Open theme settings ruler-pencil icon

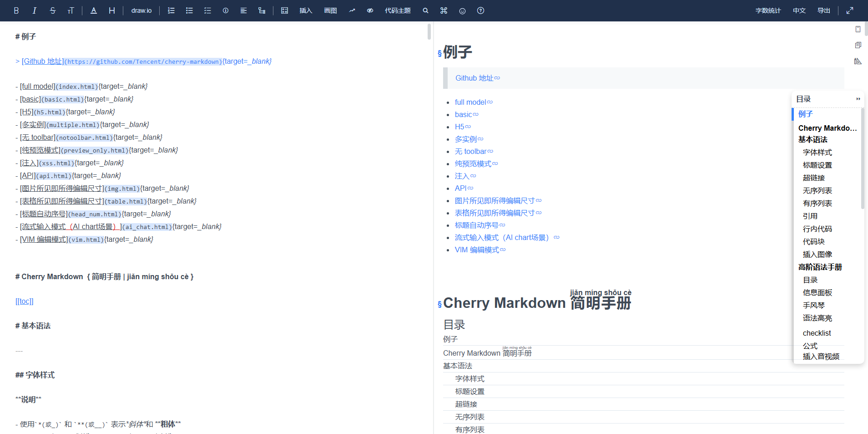pos(858,61)
